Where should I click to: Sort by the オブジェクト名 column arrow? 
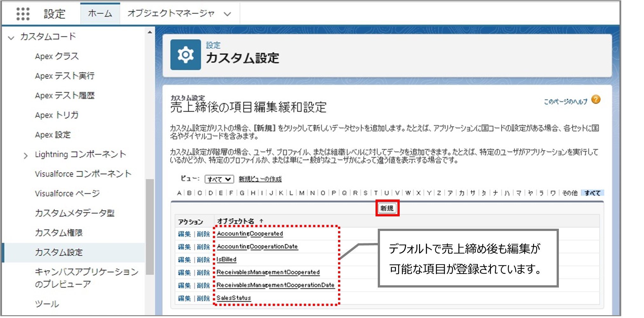261,221
